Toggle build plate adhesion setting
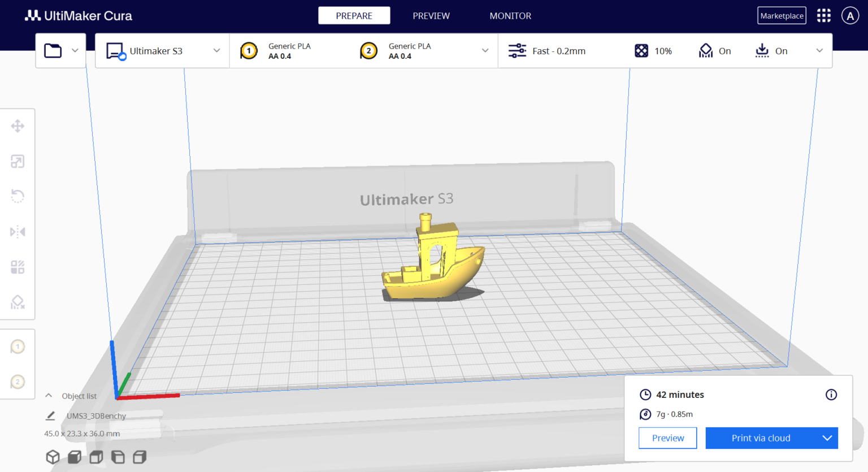The width and height of the screenshot is (868, 472). pos(762,50)
